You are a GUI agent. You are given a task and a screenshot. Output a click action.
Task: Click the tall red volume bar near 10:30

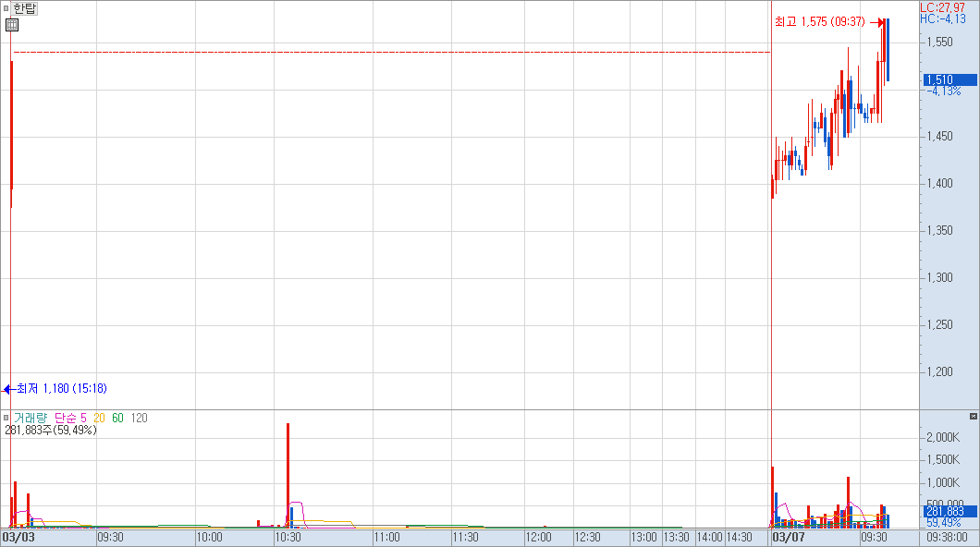(288, 476)
